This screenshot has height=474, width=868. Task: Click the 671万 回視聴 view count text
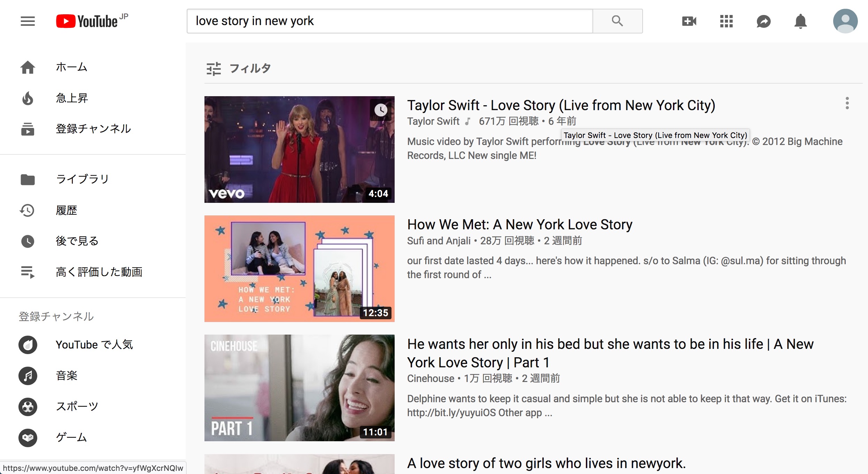(x=509, y=121)
